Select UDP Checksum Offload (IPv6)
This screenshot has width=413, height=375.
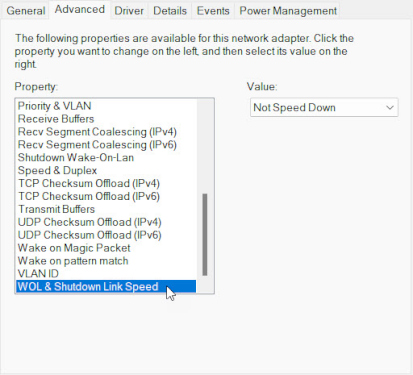(107, 235)
